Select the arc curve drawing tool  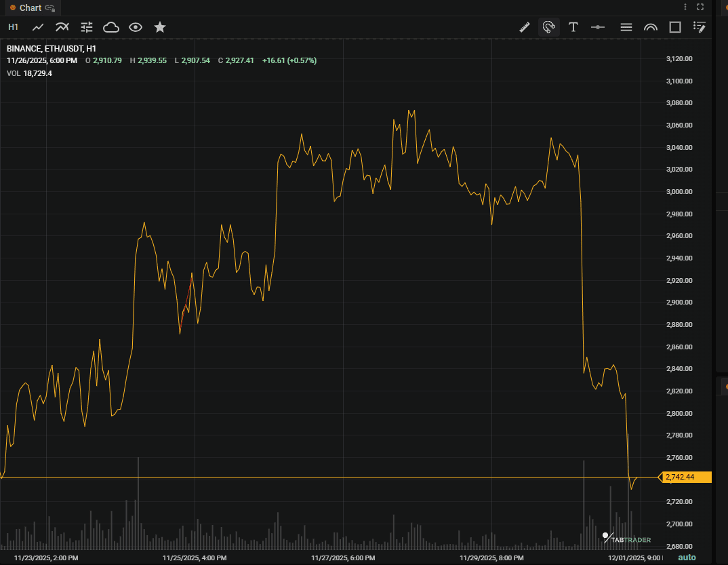coord(651,27)
